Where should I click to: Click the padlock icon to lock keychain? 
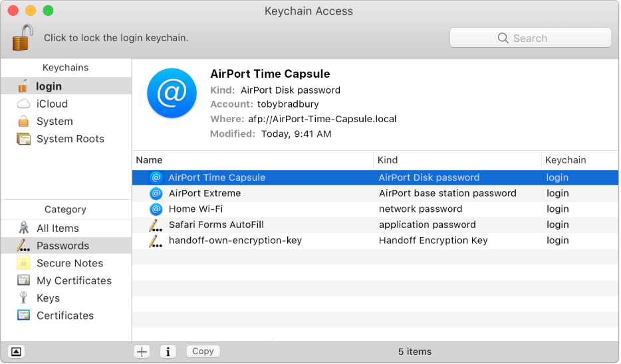click(22, 37)
